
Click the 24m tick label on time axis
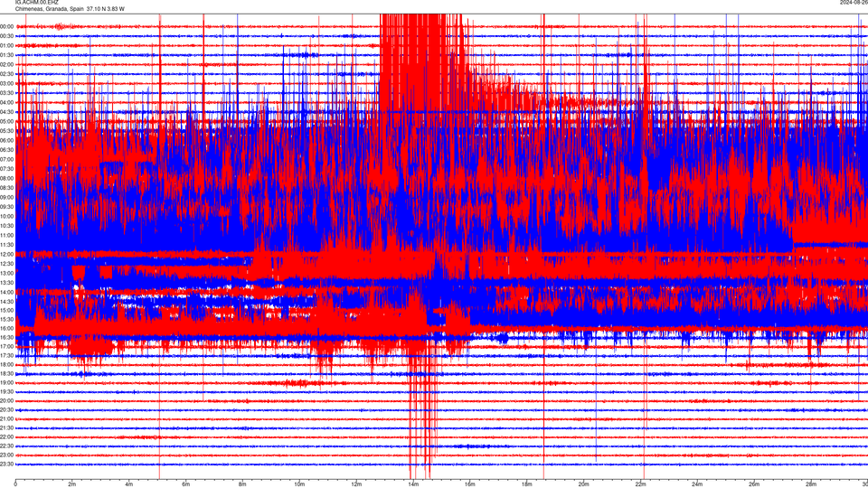coord(697,484)
